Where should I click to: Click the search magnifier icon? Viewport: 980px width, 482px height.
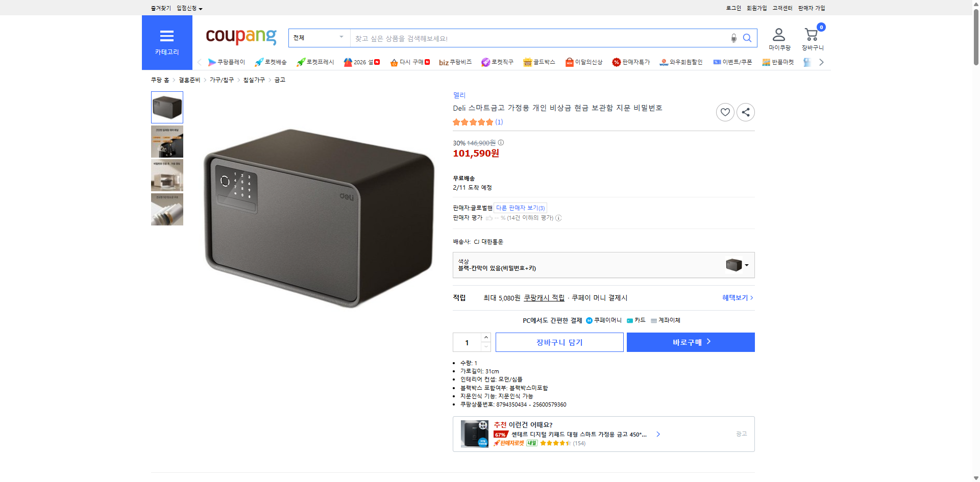(747, 38)
